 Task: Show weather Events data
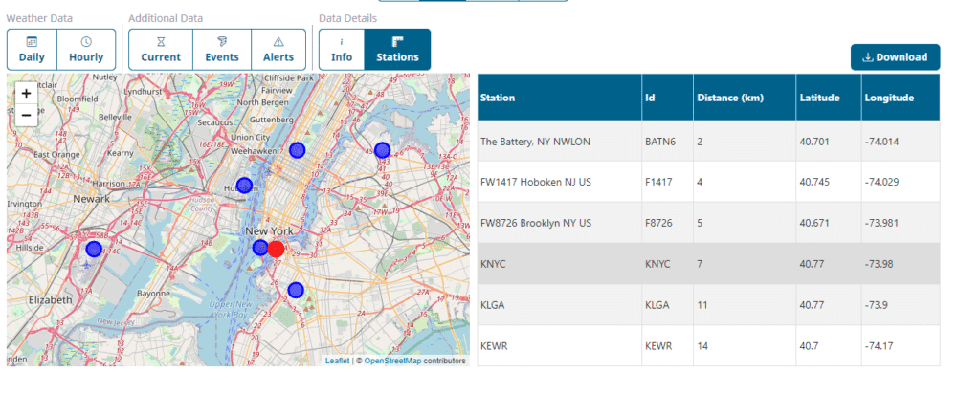222,49
